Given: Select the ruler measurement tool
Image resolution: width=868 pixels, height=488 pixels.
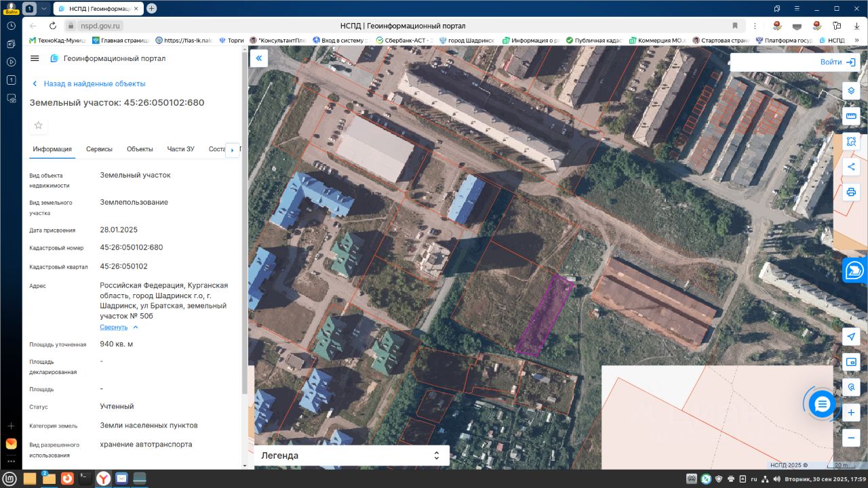Looking at the screenshot, I should pyautogui.click(x=851, y=117).
